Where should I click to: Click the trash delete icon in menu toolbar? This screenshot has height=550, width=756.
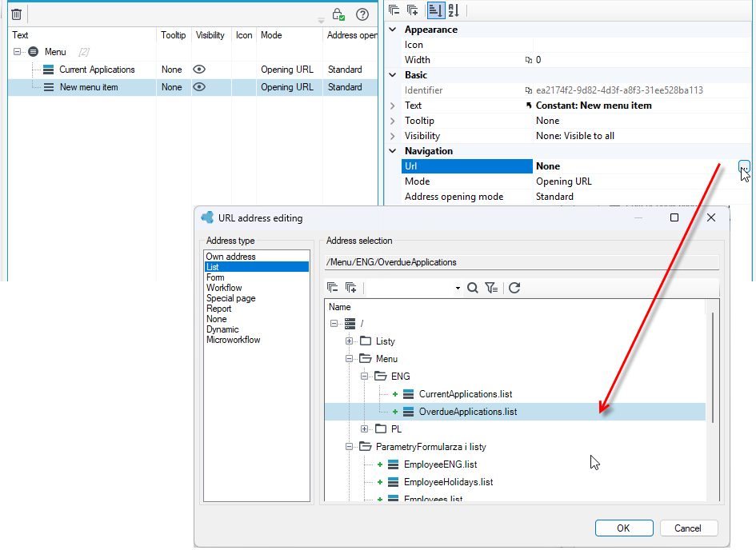pos(16,14)
